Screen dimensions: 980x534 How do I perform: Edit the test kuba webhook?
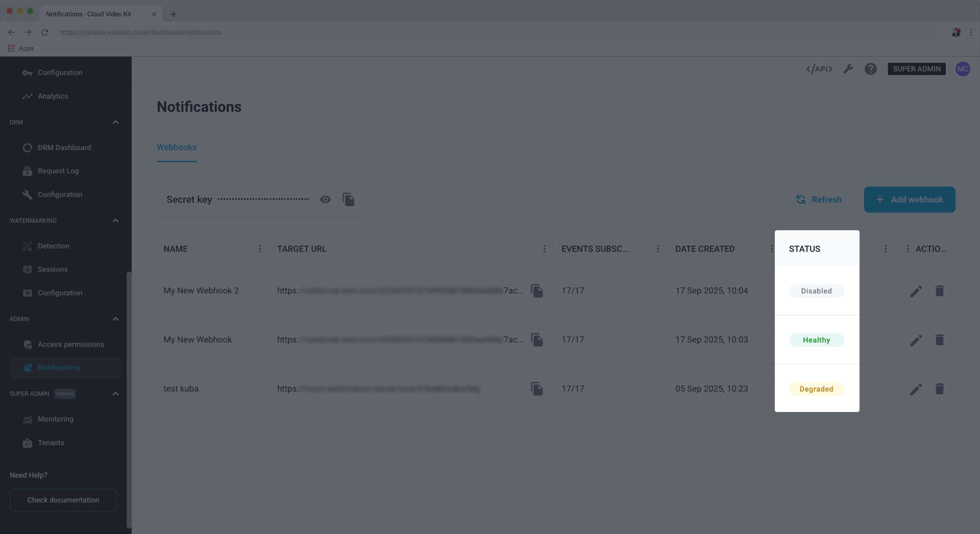[x=916, y=389]
